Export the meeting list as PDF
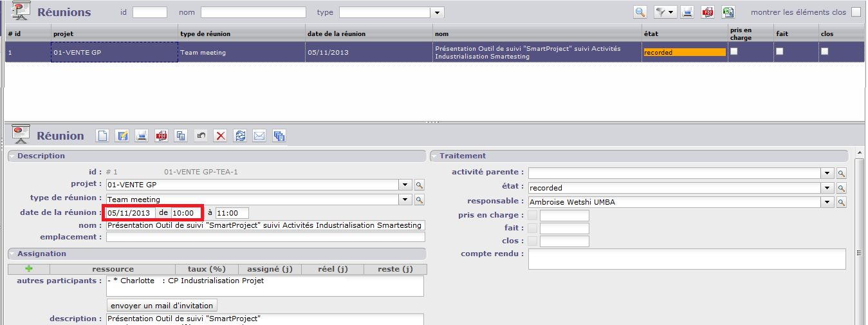Image resolution: width=868 pixels, height=325 pixels. (x=708, y=12)
